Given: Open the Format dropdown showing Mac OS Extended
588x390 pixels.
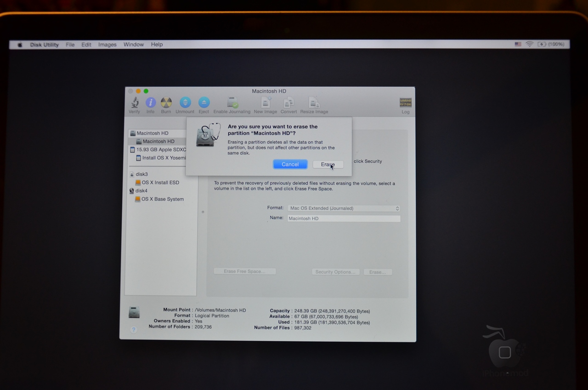Looking at the screenshot, I should (x=343, y=208).
